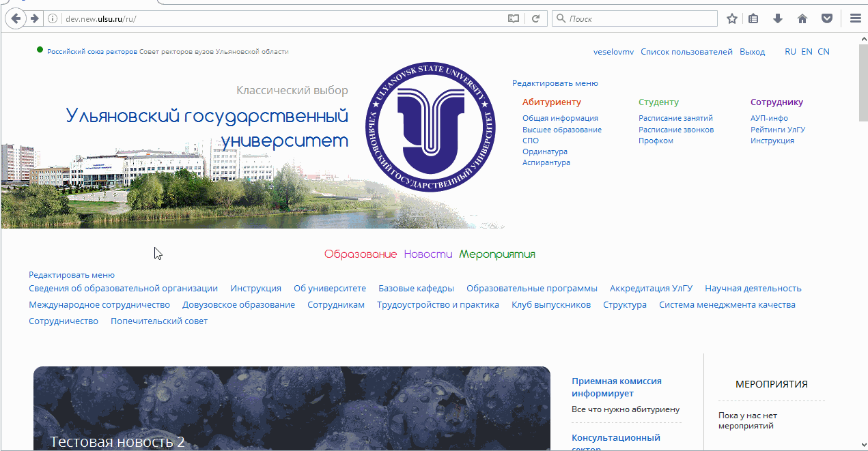The width and height of the screenshot is (868, 451).
Task: Open the downloads arrow icon
Action: (x=777, y=18)
